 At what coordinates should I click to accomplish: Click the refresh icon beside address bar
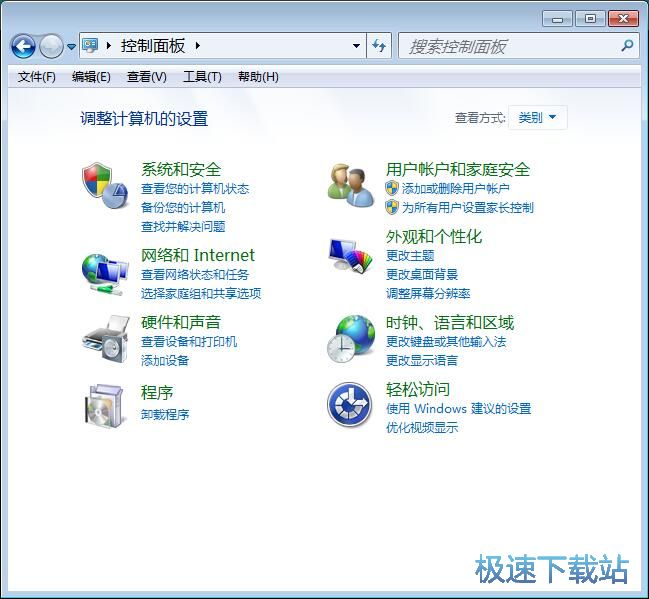click(x=379, y=46)
